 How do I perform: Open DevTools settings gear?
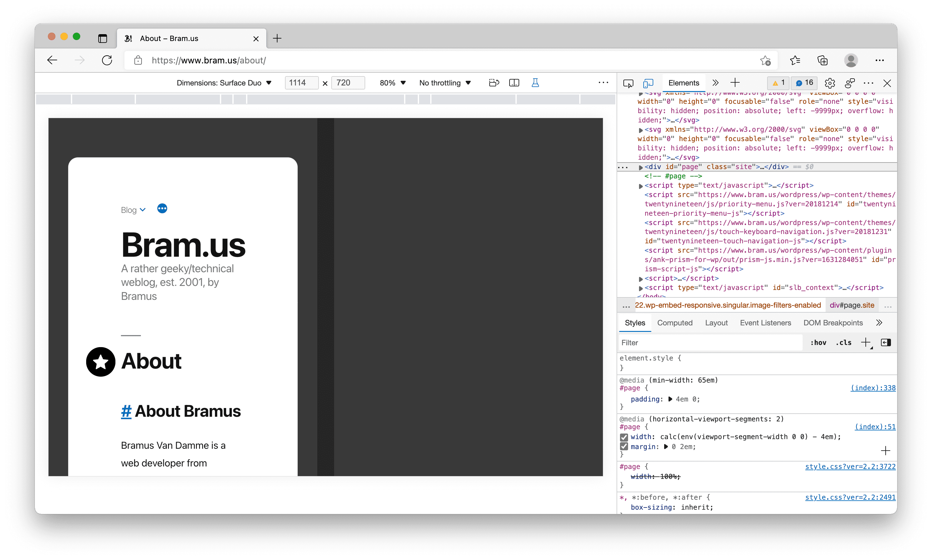829,83
